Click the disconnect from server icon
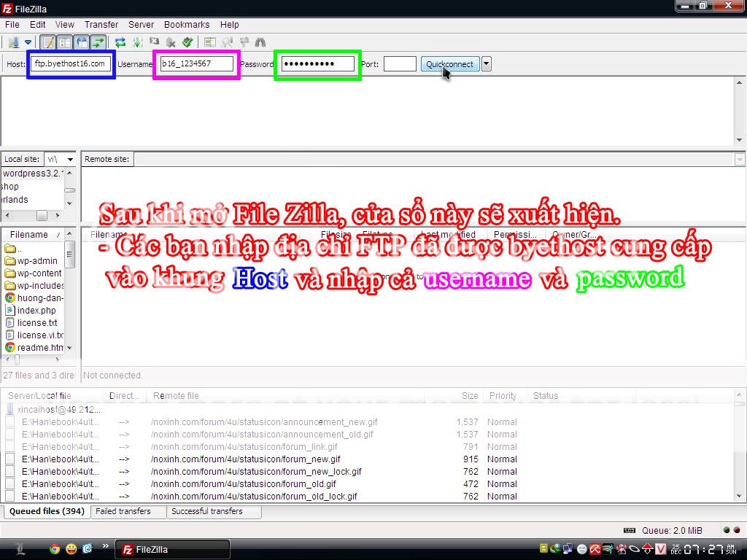747x560 pixels. pyautogui.click(x=171, y=42)
